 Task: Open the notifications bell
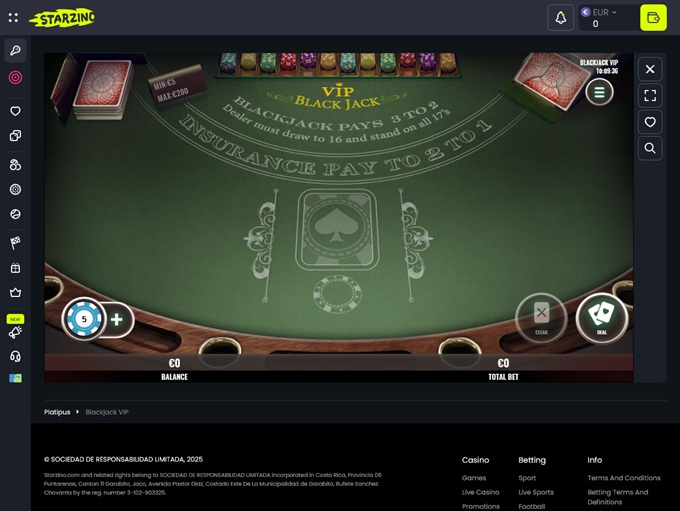pos(561,18)
